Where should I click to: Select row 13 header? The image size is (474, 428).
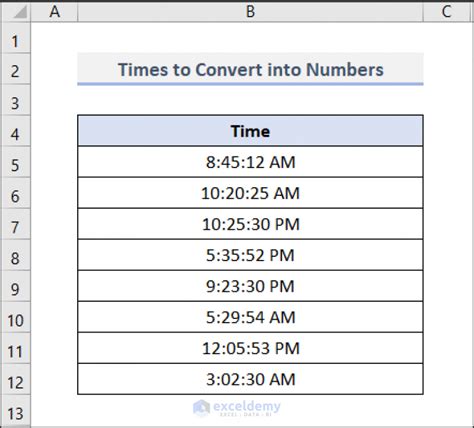16,411
